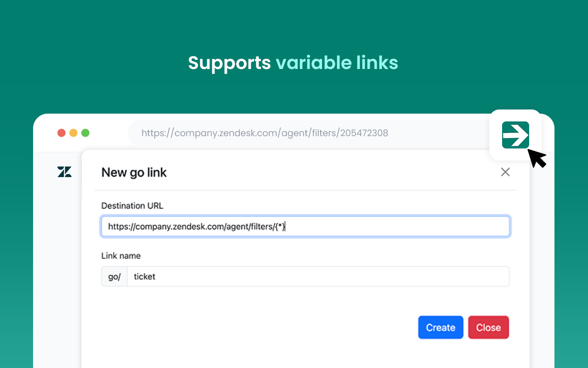The width and height of the screenshot is (588, 368).
Task: Click the black mouse pointer graphic
Action: 537,158
